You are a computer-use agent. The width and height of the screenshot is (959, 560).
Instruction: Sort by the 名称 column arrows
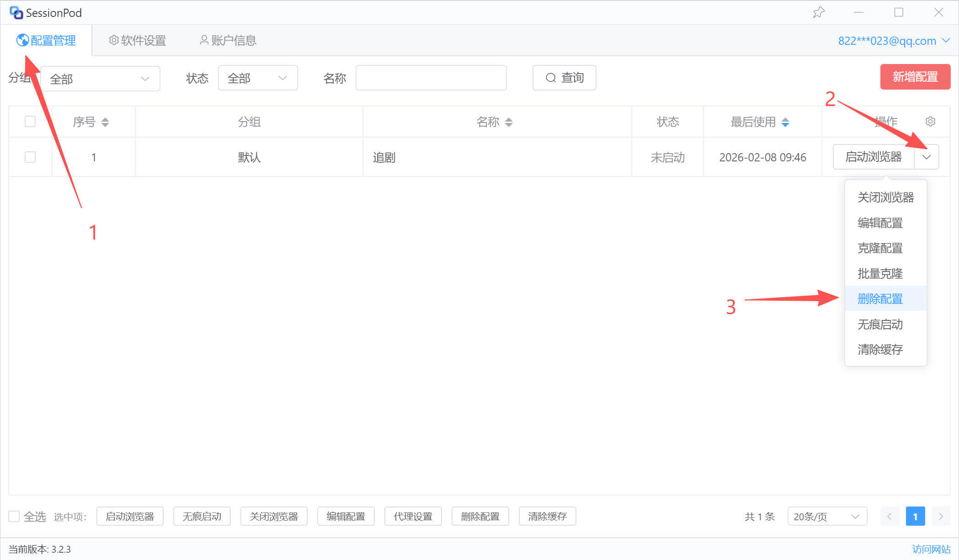pyautogui.click(x=509, y=122)
